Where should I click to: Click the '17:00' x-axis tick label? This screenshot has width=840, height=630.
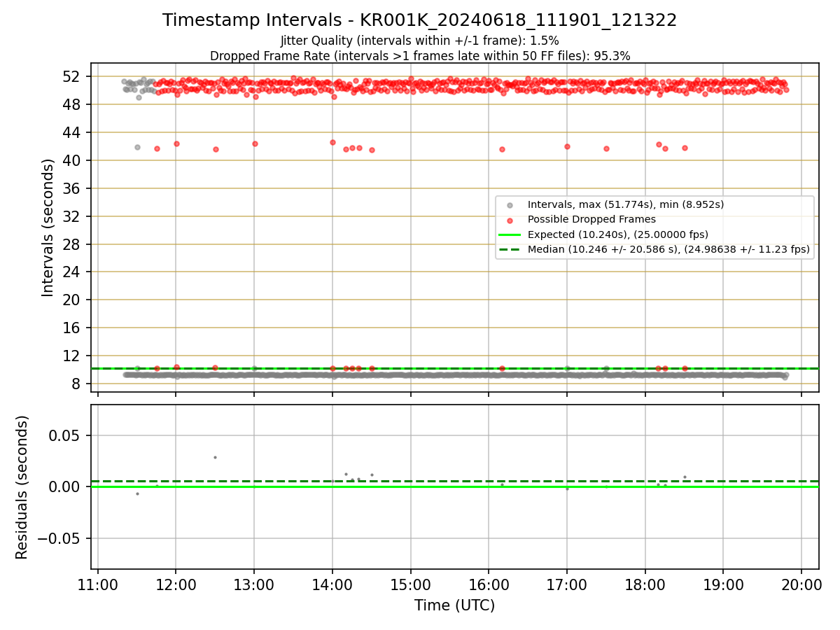pyautogui.click(x=567, y=586)
